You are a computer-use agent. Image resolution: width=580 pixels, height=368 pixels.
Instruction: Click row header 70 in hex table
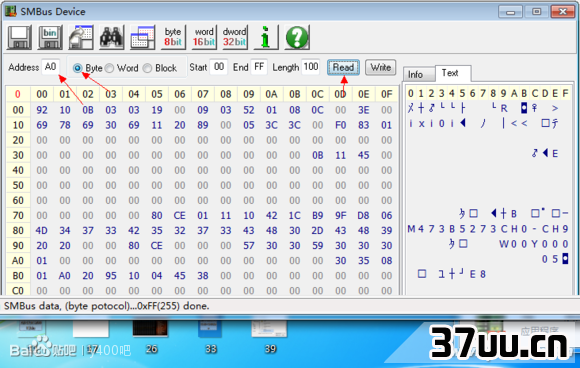click(x=18, y=215)
